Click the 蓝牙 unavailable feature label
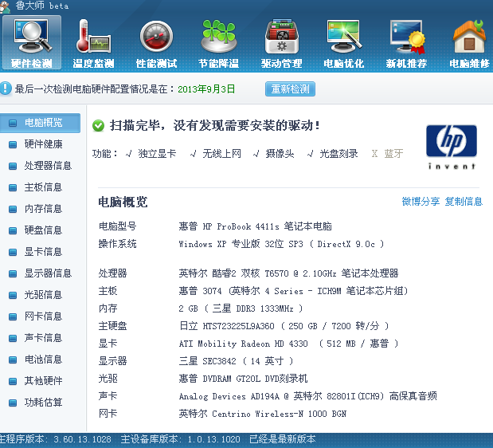This screenshot has height=448, width=493. [x=393, y=154]
